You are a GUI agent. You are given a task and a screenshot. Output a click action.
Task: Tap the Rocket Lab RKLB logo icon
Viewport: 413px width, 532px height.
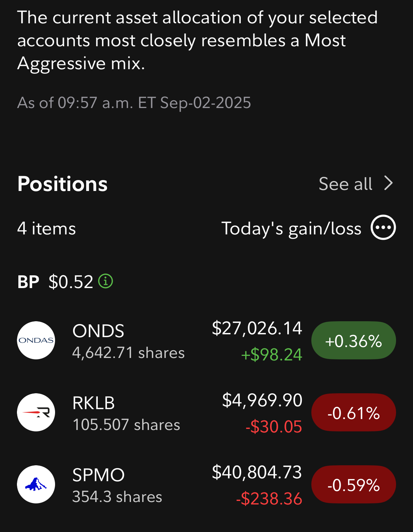pos(36,412)
